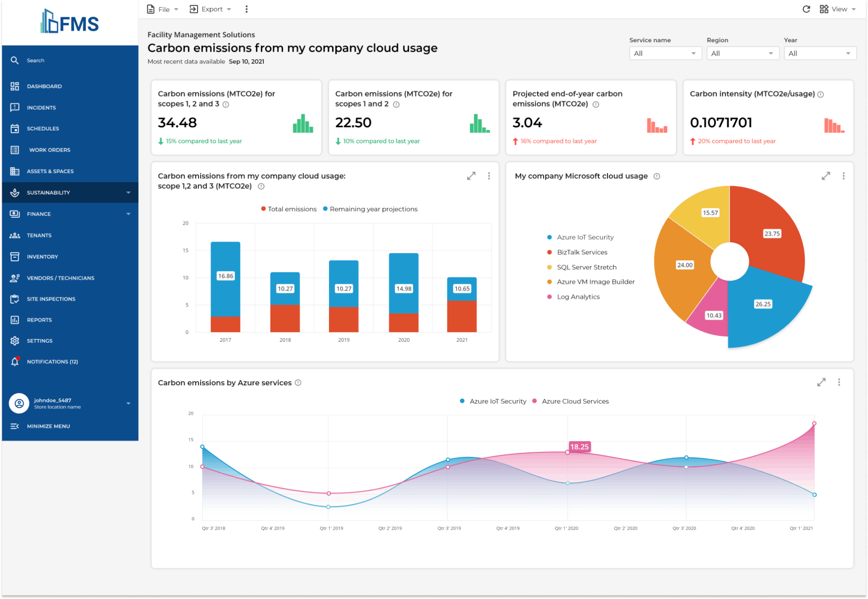This screenshot has height=599, width=868.
Task: View Notifications with 12 alerts
Action: point(52,361)
